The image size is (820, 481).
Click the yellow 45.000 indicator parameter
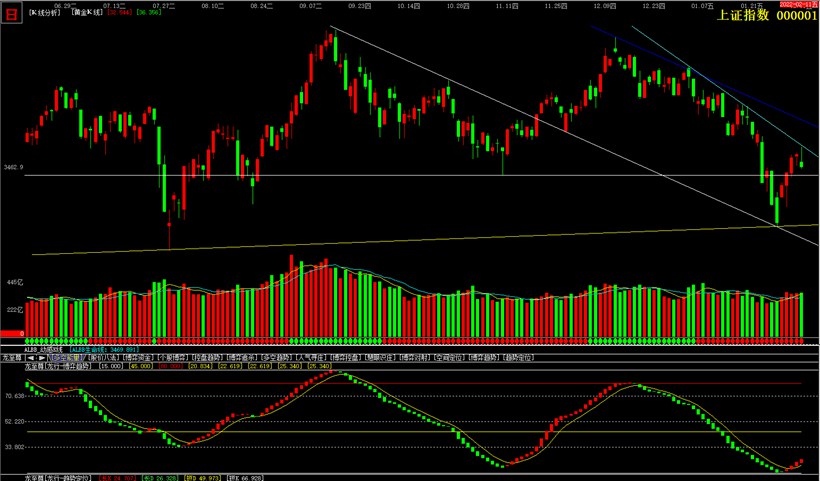[140, 367]
